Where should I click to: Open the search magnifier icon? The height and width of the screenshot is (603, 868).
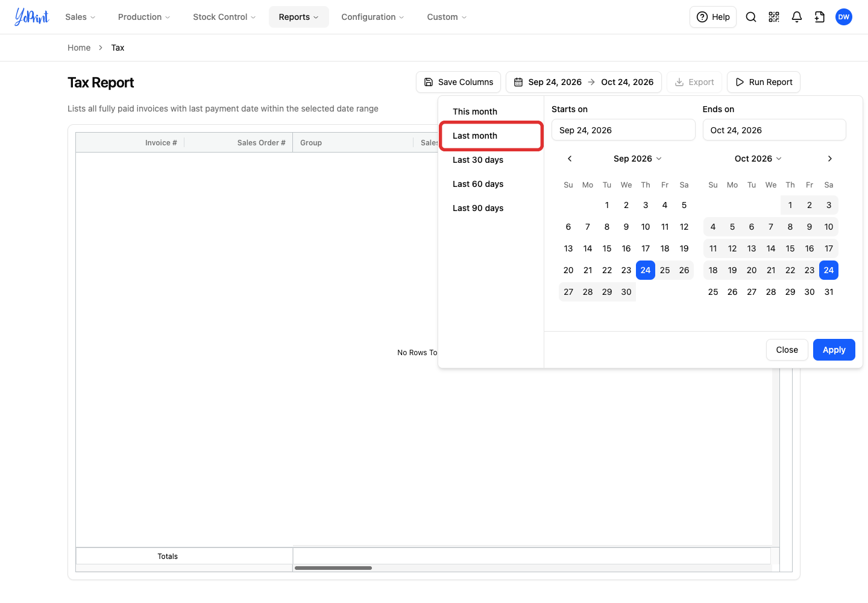(751, 17)
